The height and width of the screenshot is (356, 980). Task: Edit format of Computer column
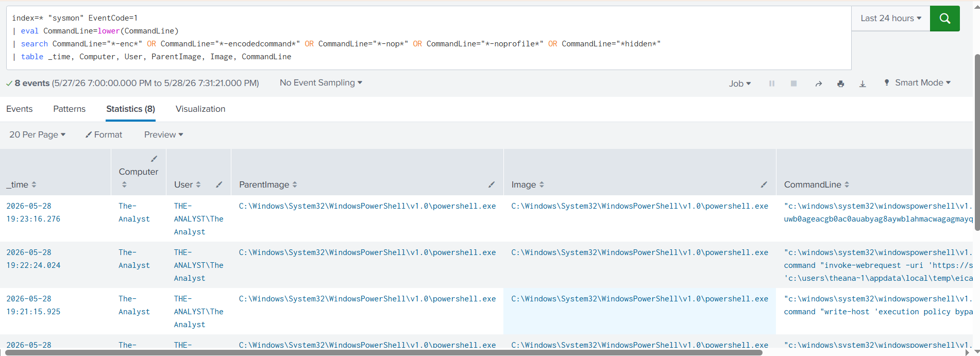tap(154, 159)
